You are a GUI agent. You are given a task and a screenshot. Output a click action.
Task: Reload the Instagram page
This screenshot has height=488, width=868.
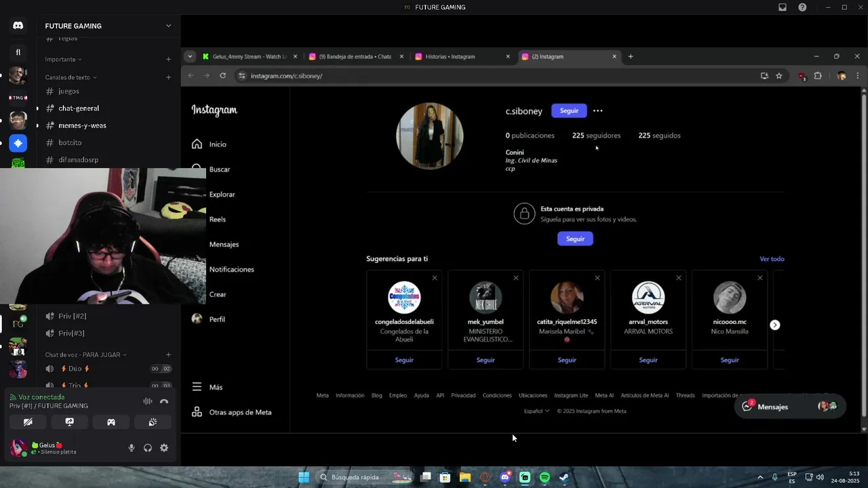(x=222, y=76)
